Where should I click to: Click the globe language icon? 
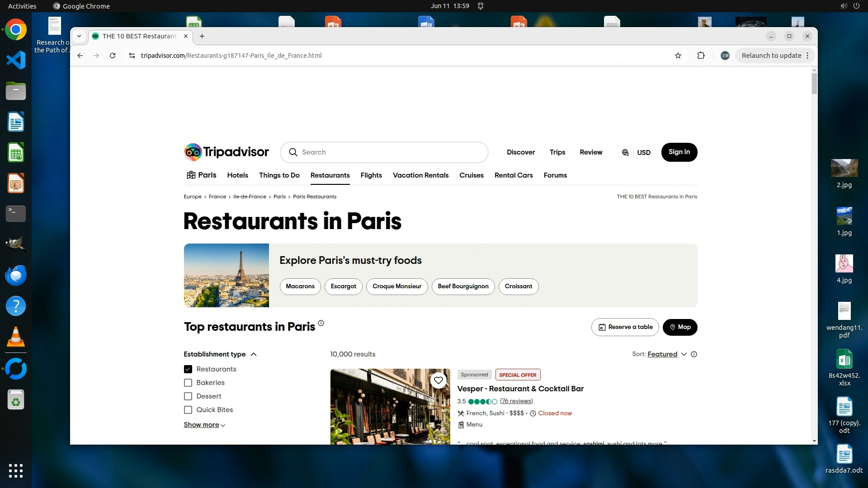click(625, 153)
